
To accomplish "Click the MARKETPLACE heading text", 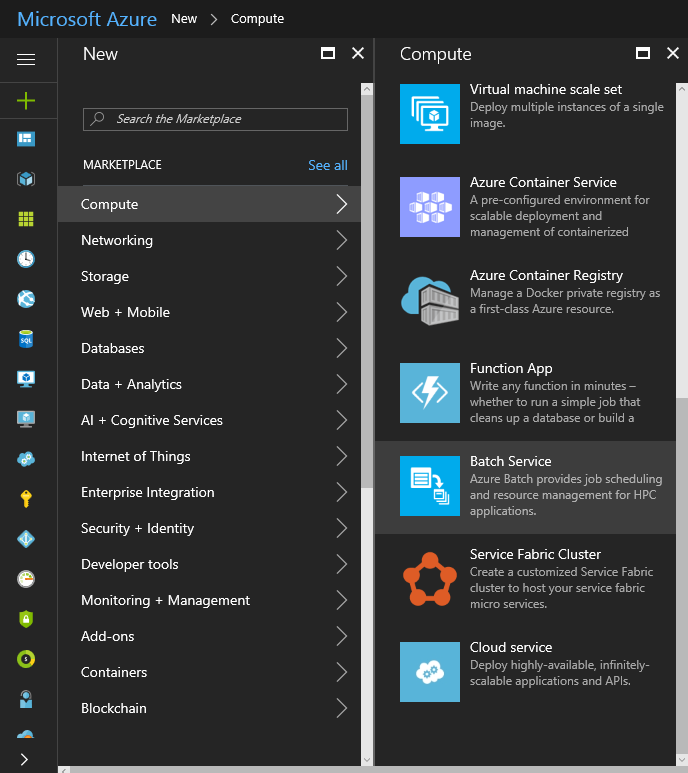I will point(122,165).
